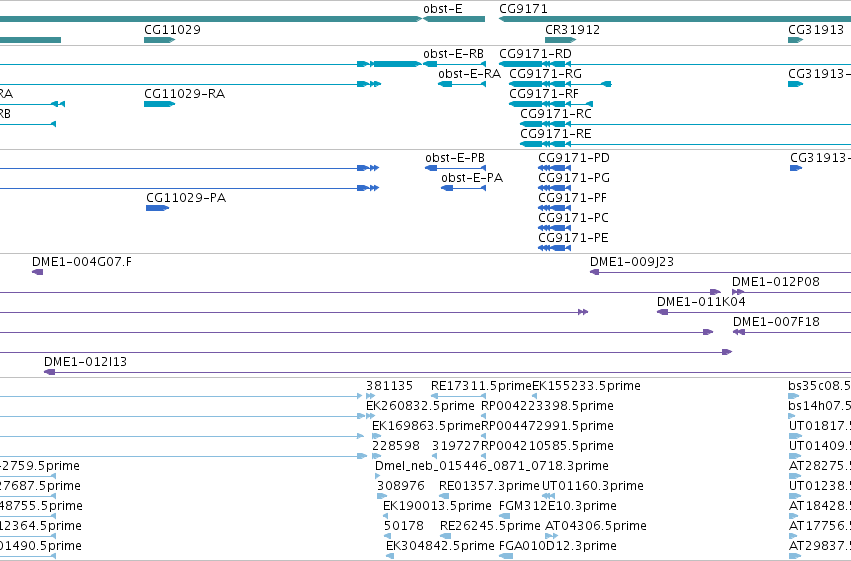Click EST RP004223398.5prime
Viewport: 851px width, 561px height.
pyautogui.click(x=548, y=406)
